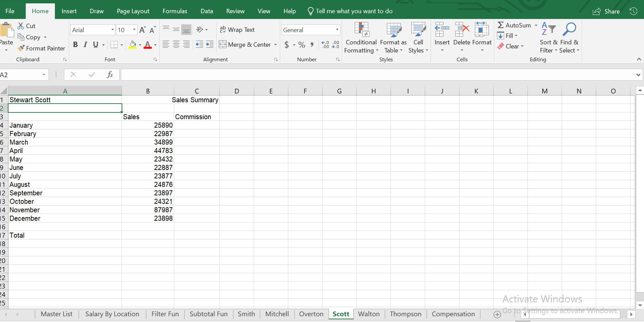Toggle Italic formatting
The image size is (644, 322).
pyautogui.click(x=85, y=45)
